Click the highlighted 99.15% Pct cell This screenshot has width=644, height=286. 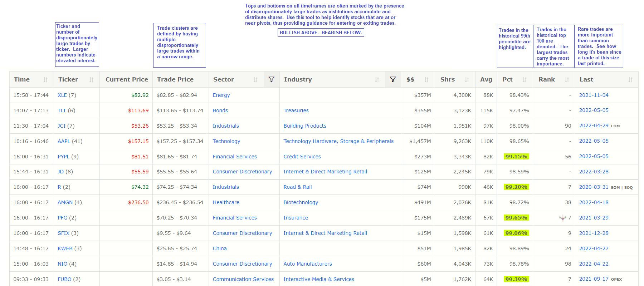tap(516, 157)
